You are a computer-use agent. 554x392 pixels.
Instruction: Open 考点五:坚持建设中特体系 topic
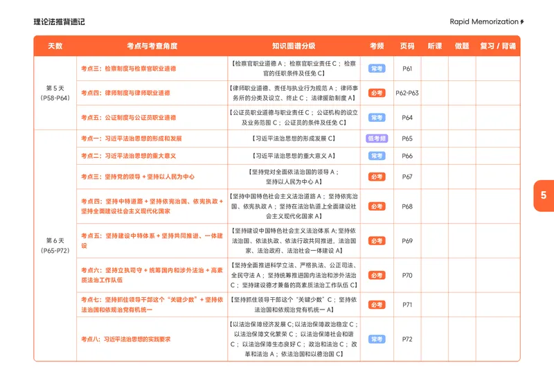pyautogui.click(x=152, y=241)
